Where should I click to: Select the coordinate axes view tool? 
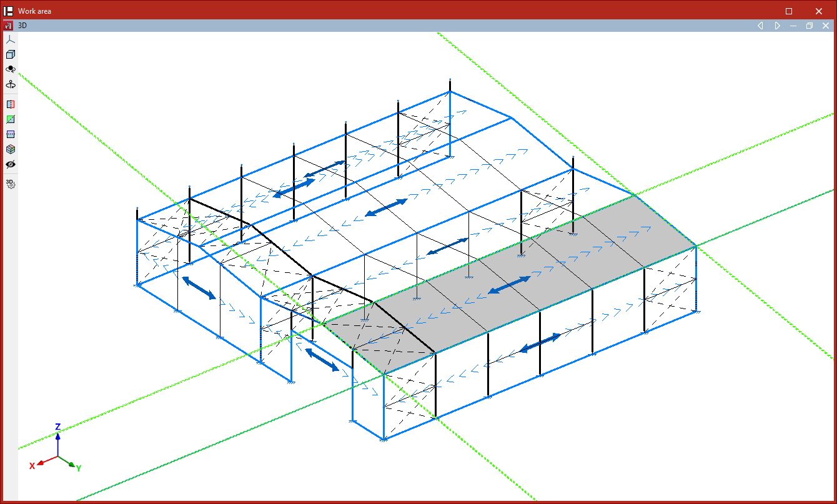10,39
